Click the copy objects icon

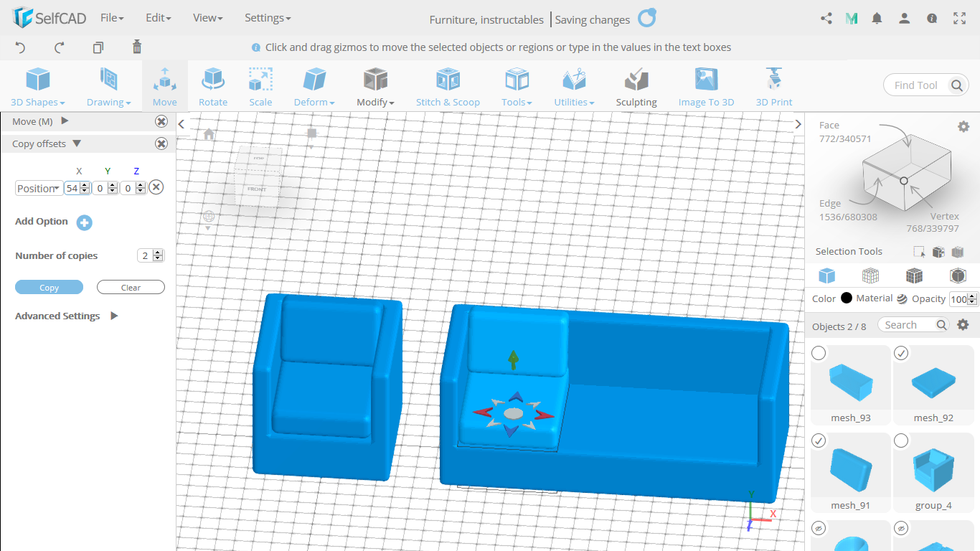[98, 47]
